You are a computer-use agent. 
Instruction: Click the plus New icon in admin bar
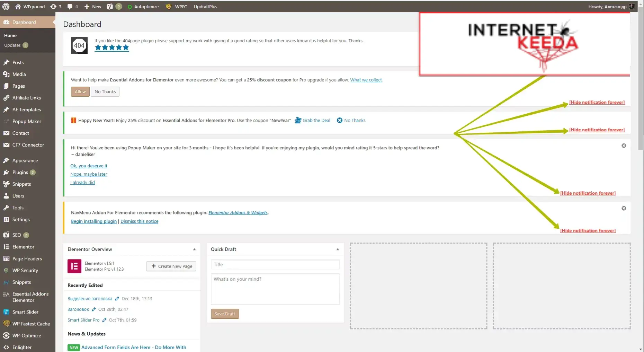87,7
